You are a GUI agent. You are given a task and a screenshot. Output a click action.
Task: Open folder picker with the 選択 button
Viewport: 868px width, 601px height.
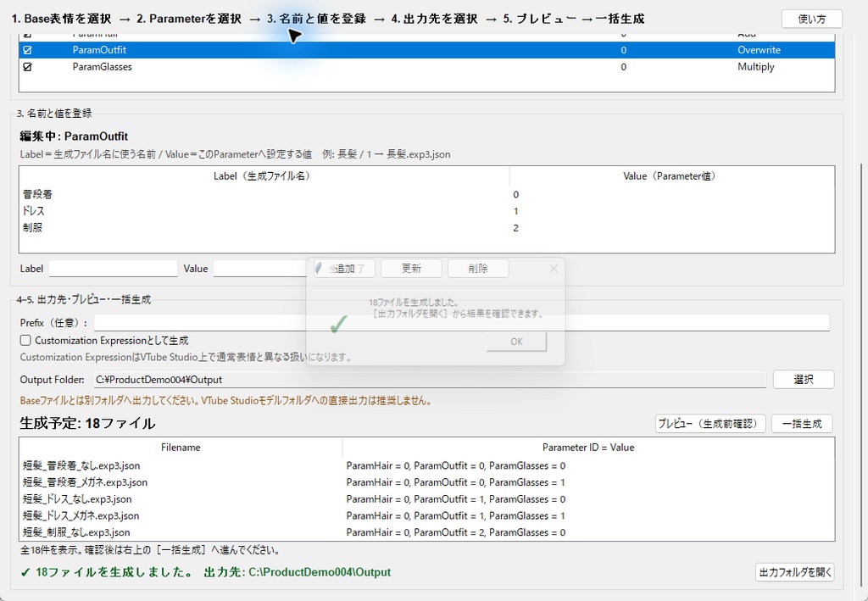804,379
